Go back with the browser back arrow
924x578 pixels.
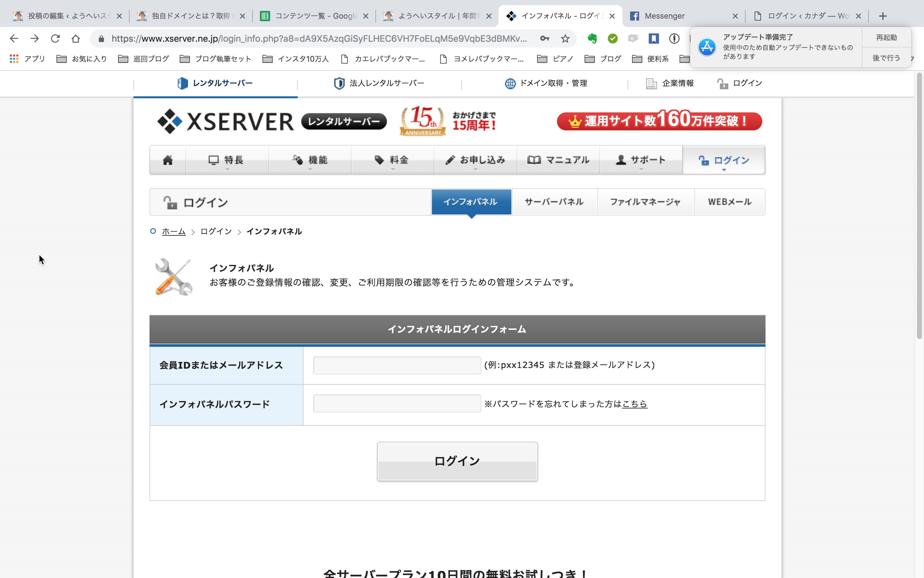coord(14,38)
